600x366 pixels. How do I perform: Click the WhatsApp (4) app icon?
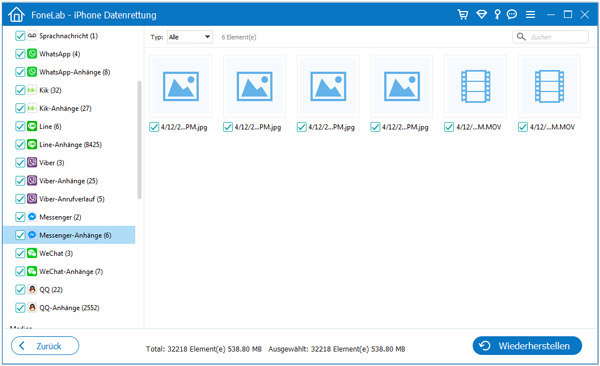click(32, 54)
